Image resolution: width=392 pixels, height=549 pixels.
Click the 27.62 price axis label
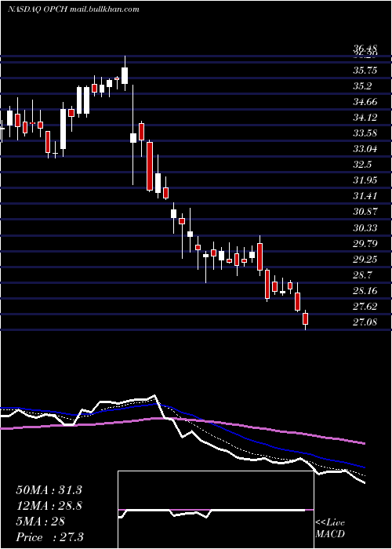(x=365, y=307)
